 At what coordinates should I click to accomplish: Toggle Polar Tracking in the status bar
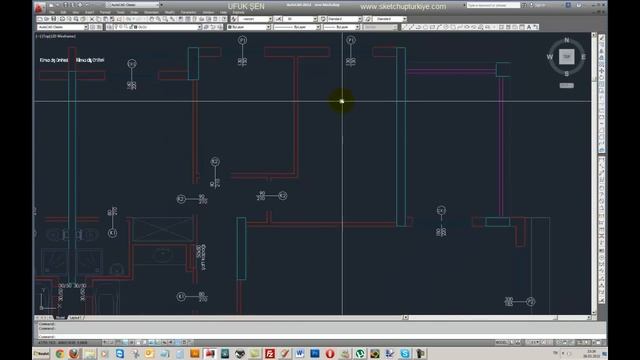pyautogui.click(x=131, y=342)
